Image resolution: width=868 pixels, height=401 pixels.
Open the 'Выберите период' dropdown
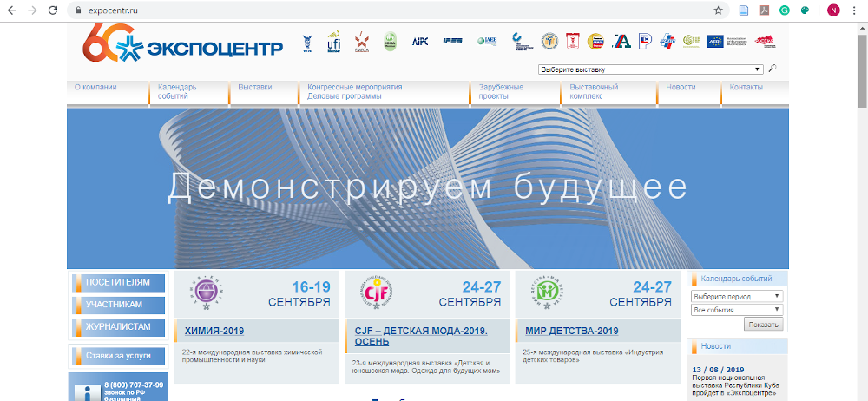coord(737,296)
